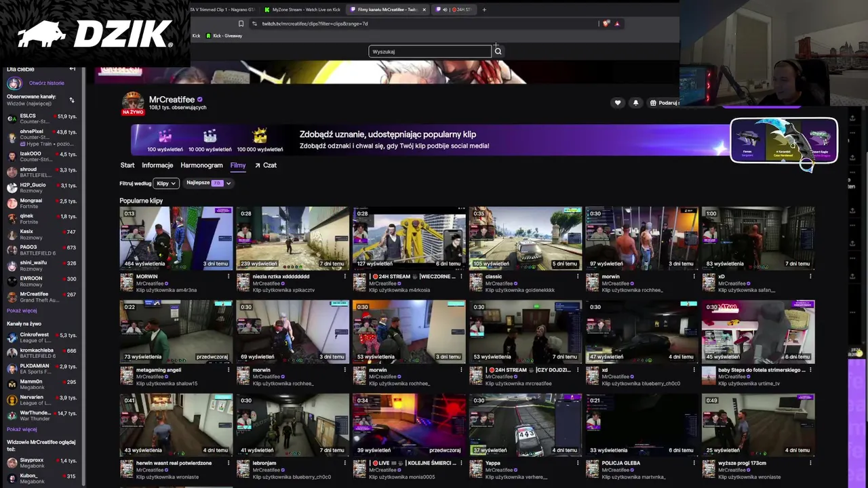868x488 pixels.
Task: Click the Wyszukaj search input field
Action: click(x=430, y=52)
